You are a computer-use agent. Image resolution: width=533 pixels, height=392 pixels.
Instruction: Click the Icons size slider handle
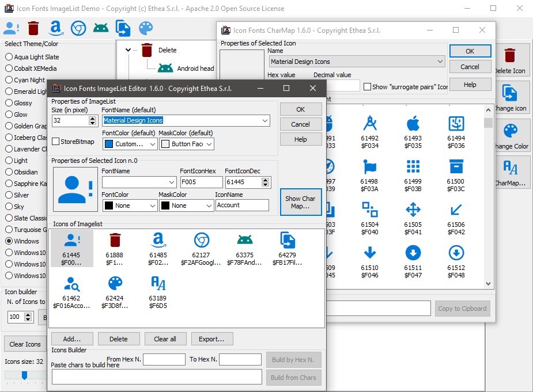coord(24,375)
